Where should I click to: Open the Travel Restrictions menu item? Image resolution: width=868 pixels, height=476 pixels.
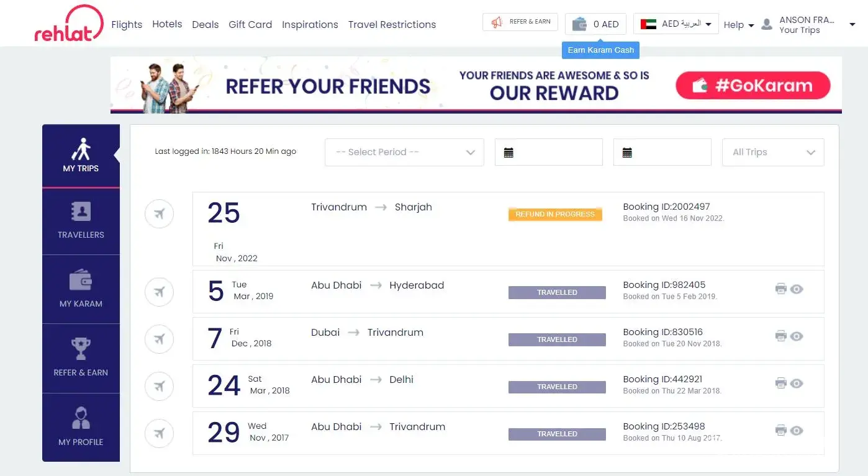392,24
